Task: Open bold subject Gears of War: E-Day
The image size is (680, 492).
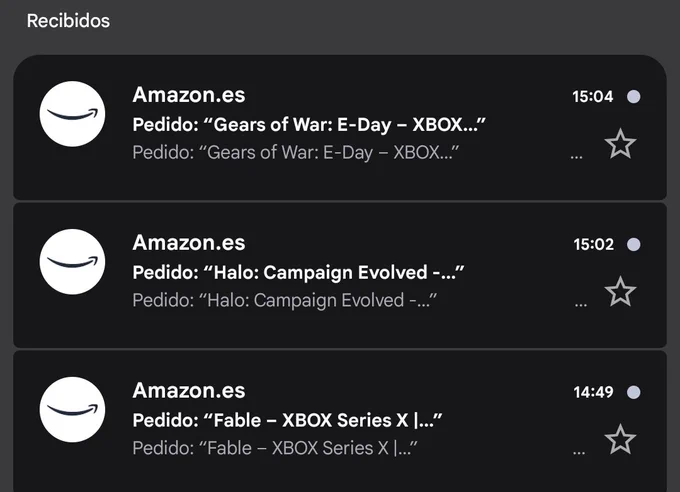Action: tap(309, 125)
